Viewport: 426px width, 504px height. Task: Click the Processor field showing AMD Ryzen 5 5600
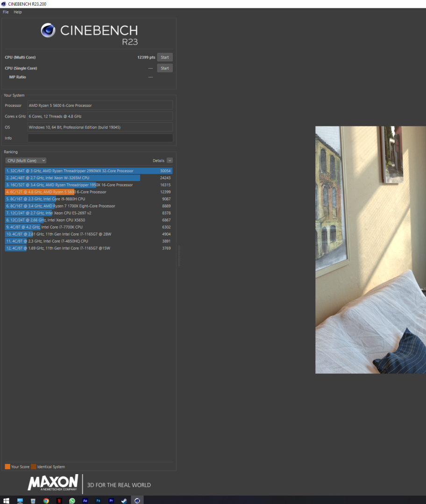(x=100, y=105)
